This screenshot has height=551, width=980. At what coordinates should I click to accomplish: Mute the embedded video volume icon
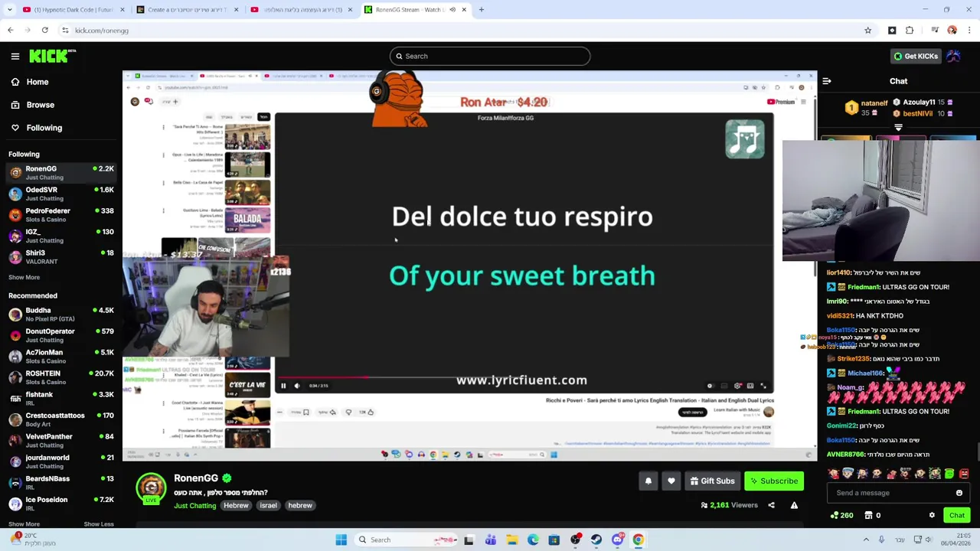click(x=297, y=386)
